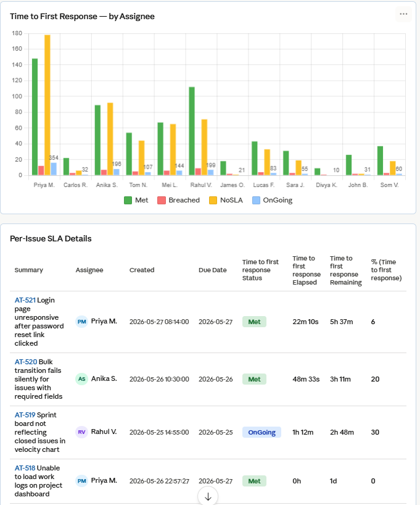Click the Sara J. axis label

(295, 185)
